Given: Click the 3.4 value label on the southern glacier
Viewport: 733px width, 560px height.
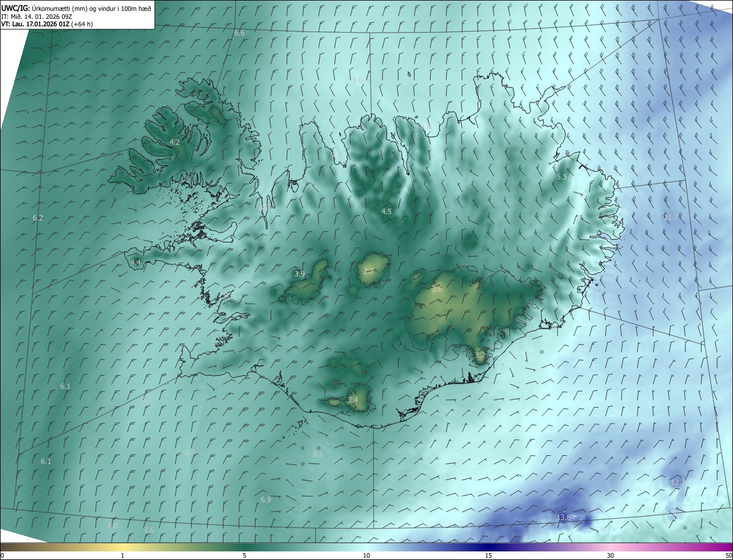Looking at the screenshot, I should click(x=353, y=400).
